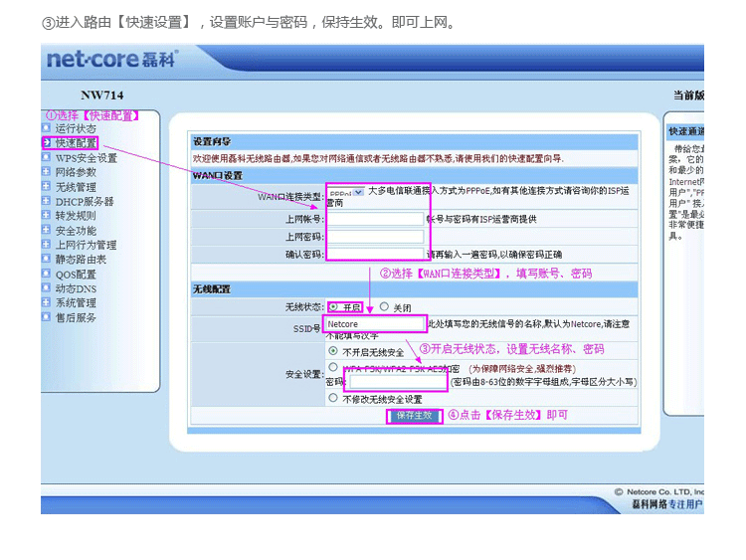Image resolution: width=746 pixels, height=560 pixels.
Task: Expand the 网络参数 plus icon
Action: click(46, 171)
